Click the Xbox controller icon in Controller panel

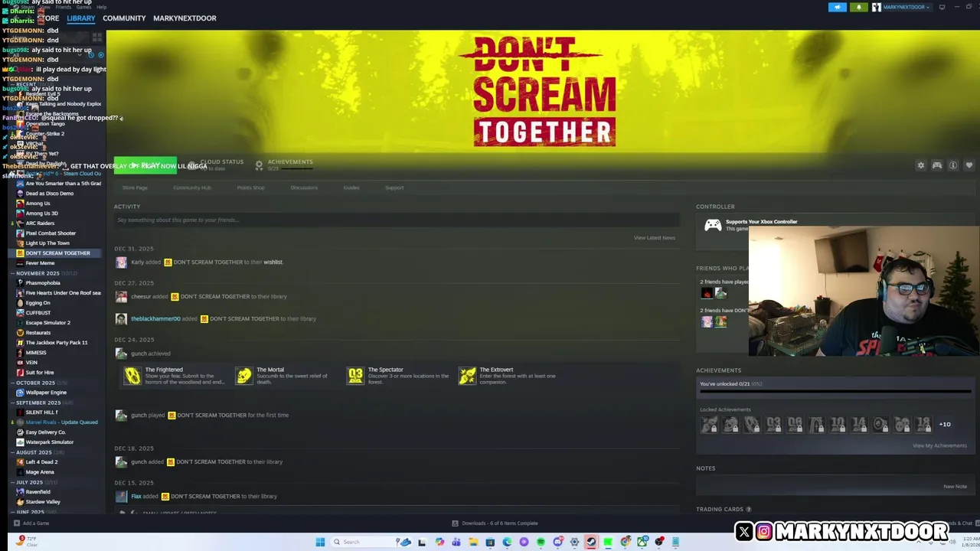713,225
